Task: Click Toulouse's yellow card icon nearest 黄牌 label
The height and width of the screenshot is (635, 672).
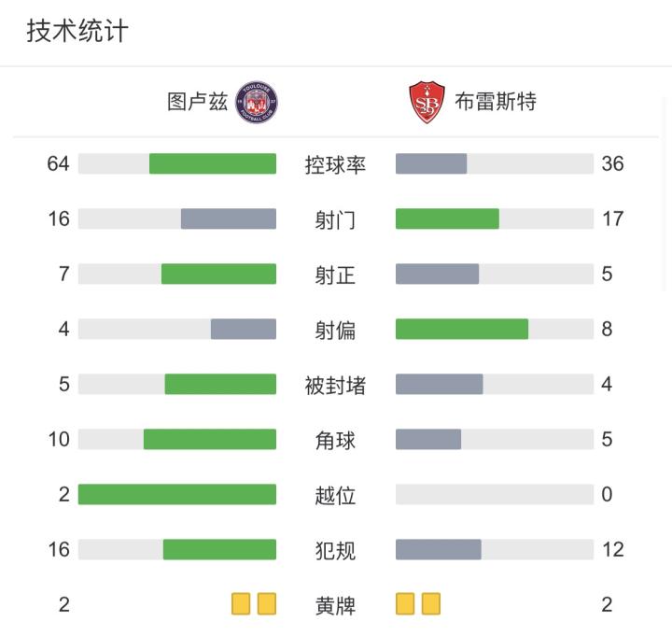Action: pos(267,604)
